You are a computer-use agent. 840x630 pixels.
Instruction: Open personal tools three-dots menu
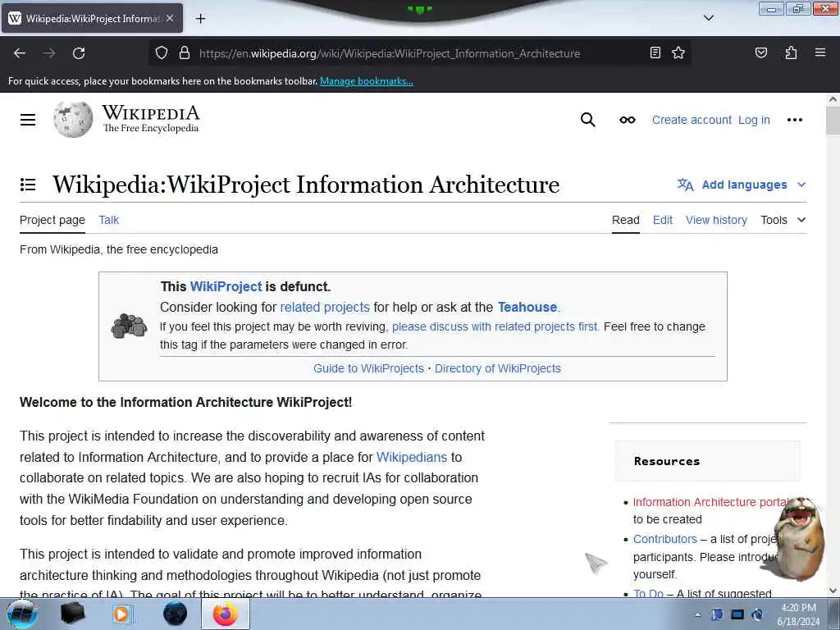(x=794, y=120)
